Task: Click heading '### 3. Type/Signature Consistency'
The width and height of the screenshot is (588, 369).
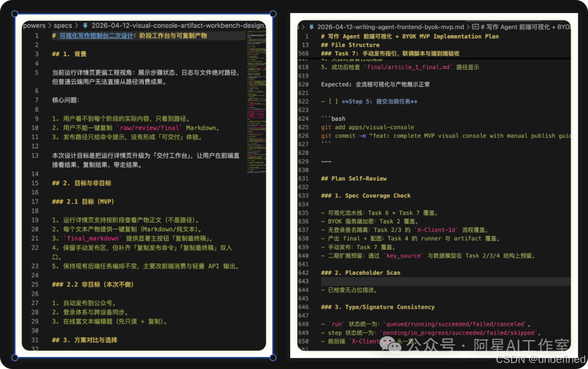Action: pyautogui.click(x=378, y=307)
